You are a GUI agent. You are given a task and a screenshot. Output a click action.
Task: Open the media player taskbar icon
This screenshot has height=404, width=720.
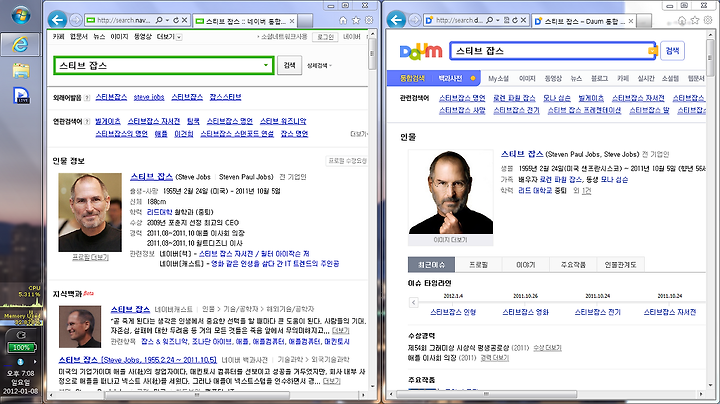[x=22, y=95]
